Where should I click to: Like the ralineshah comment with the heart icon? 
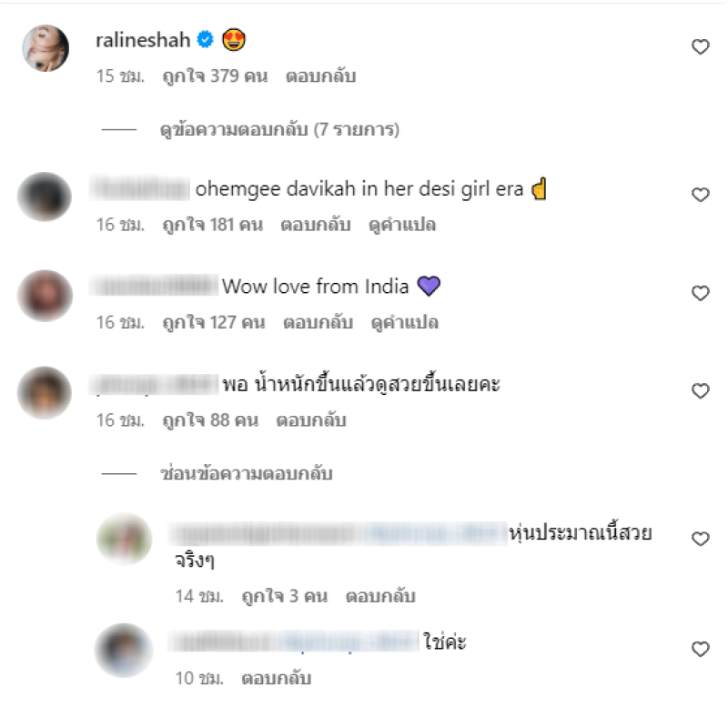(x=700, y=47)
